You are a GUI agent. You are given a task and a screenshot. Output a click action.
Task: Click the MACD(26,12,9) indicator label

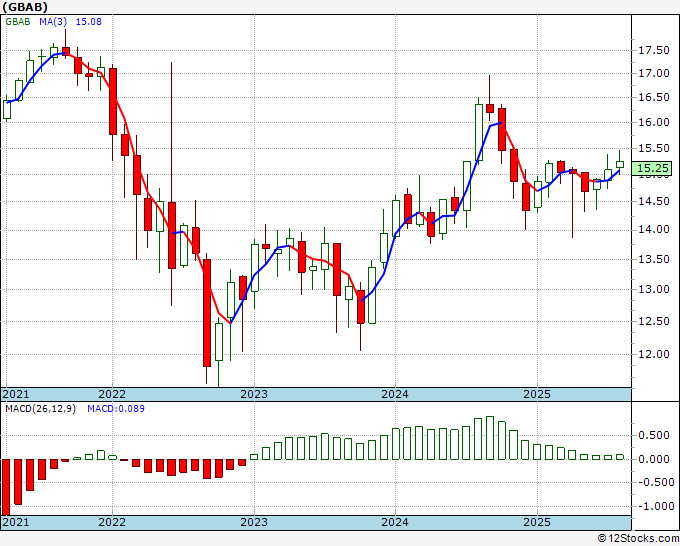[x=40, y=409]
